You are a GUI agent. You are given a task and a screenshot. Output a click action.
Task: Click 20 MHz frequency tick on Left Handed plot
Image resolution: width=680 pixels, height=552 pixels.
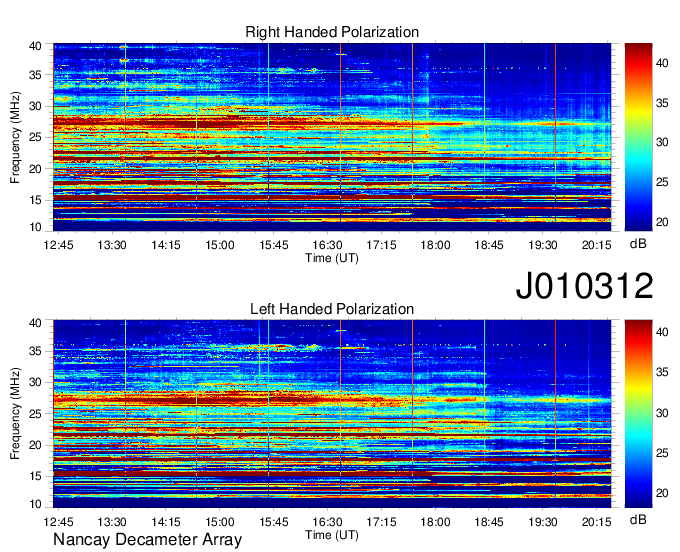click(35, 445)
